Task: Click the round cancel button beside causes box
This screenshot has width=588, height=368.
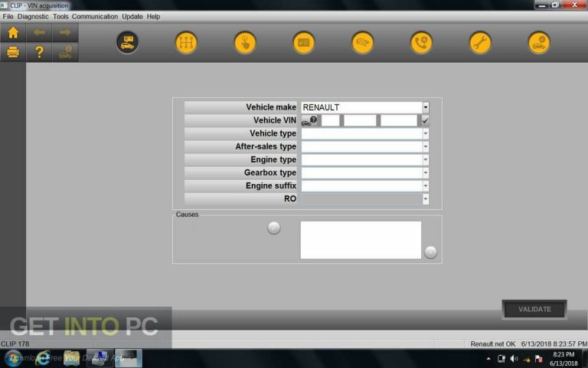Action: 430,252
